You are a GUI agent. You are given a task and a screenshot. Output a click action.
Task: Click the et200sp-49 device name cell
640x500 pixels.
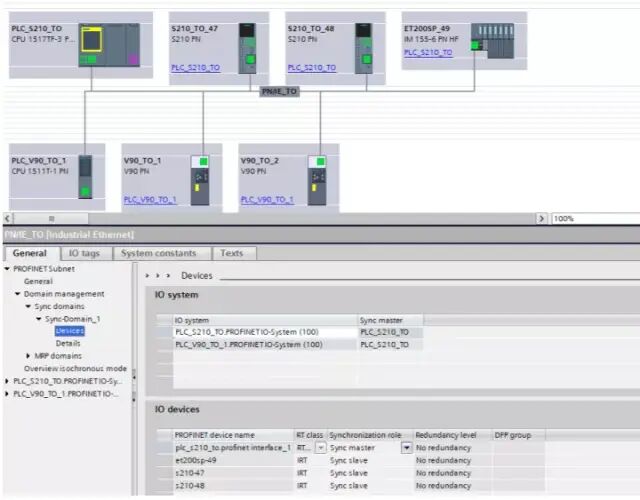pos(233,460)
